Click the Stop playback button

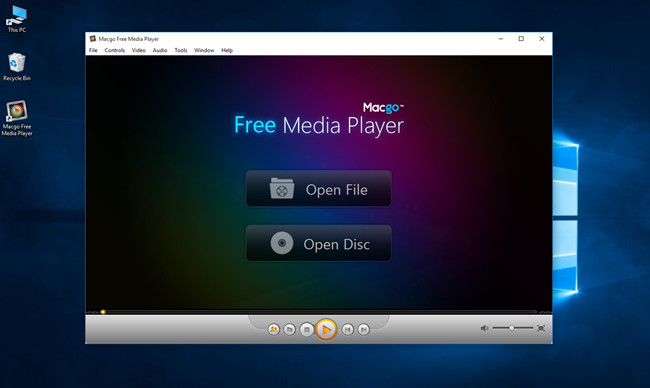[x=307, y=330]
